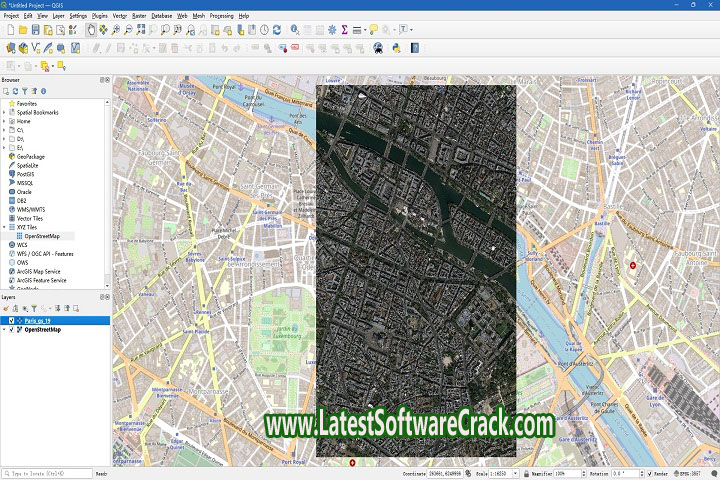This screenshot has height=480, width=720.
Task: Enable Browser properties info icon
Action: (x=43, y=91)
